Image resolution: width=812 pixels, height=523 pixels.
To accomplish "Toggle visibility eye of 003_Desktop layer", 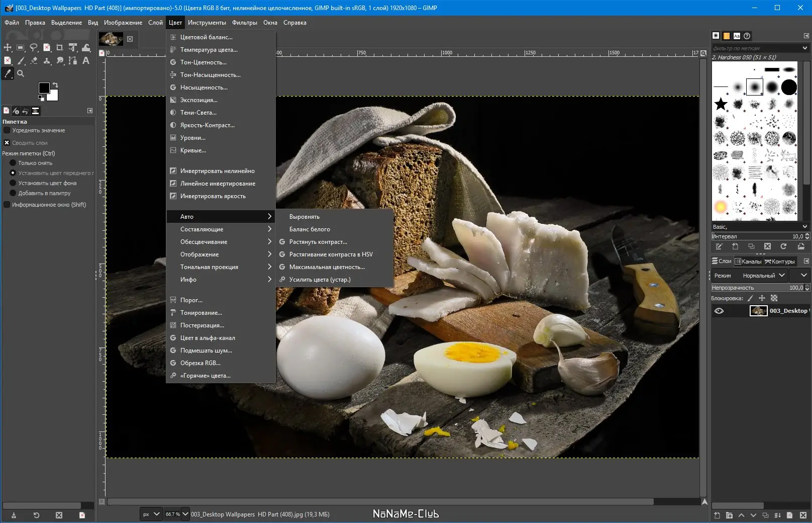I will [x=719, y=311].
